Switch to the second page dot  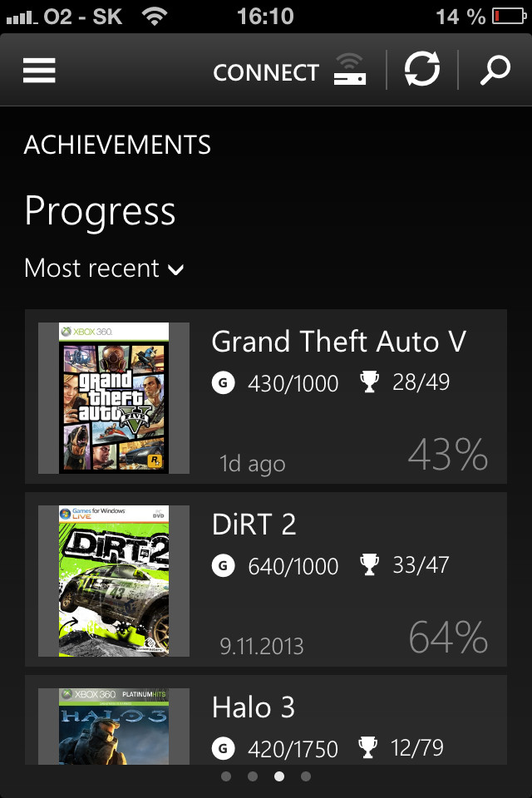[x=253, y=776]
